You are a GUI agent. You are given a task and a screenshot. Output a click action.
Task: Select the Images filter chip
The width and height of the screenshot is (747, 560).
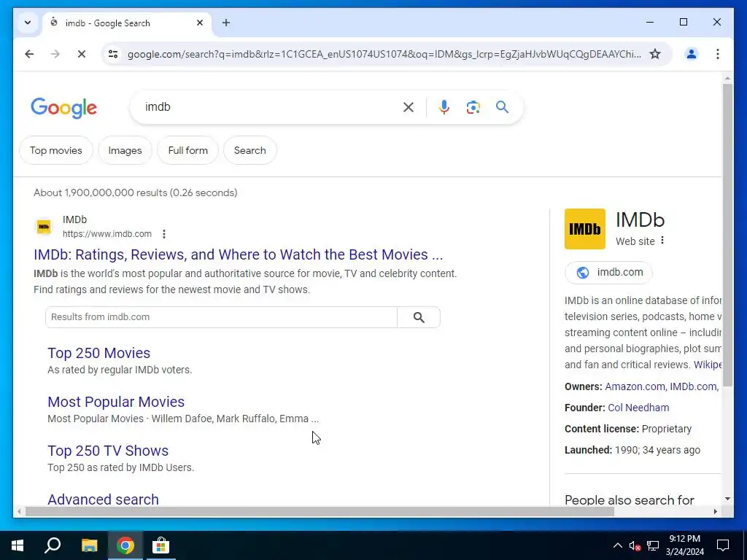point(125,150)
